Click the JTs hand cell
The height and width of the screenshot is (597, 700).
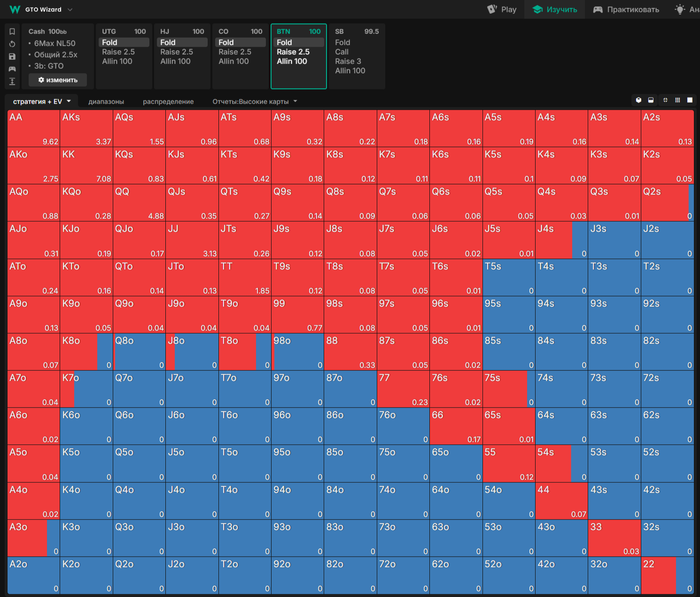tap(245, 240)
